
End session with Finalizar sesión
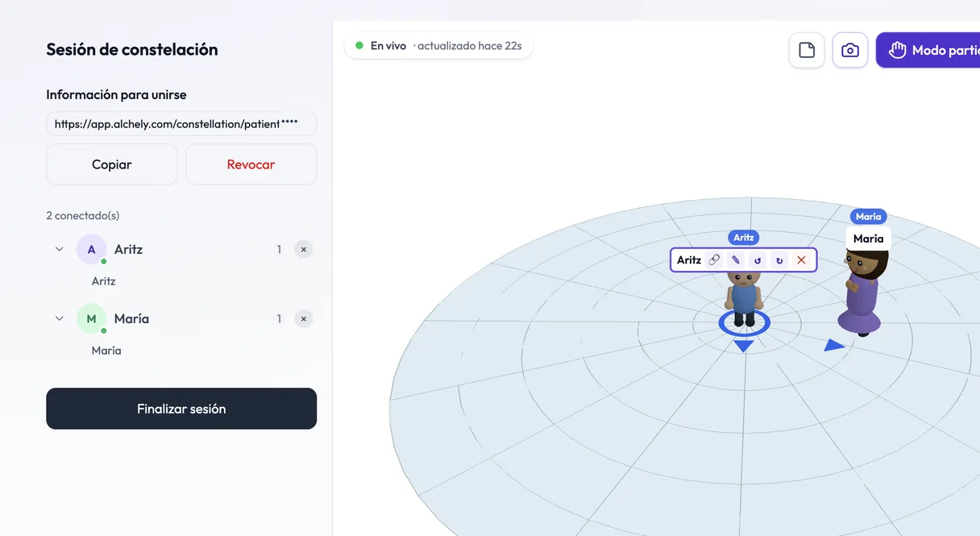pyautogui.click(x=181, y=409)
